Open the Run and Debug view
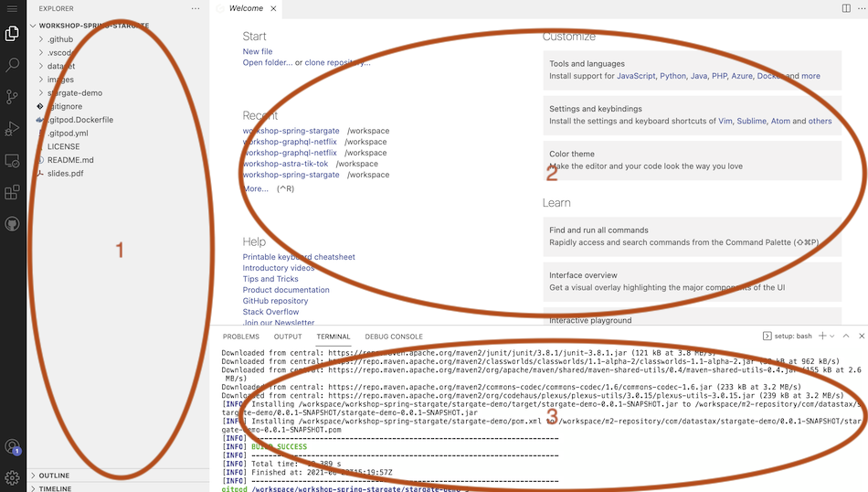 point(12,129)
